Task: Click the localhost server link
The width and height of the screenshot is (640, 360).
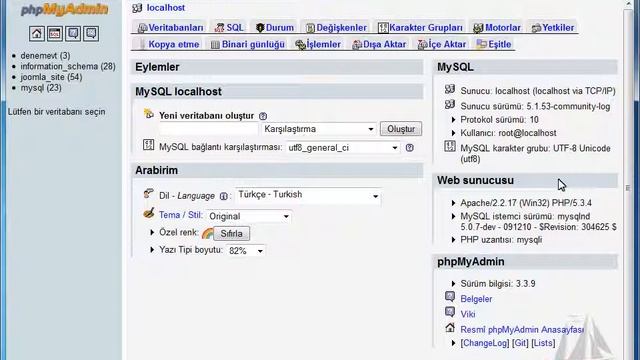Action: pyautogui.click(x=166, y=8)
